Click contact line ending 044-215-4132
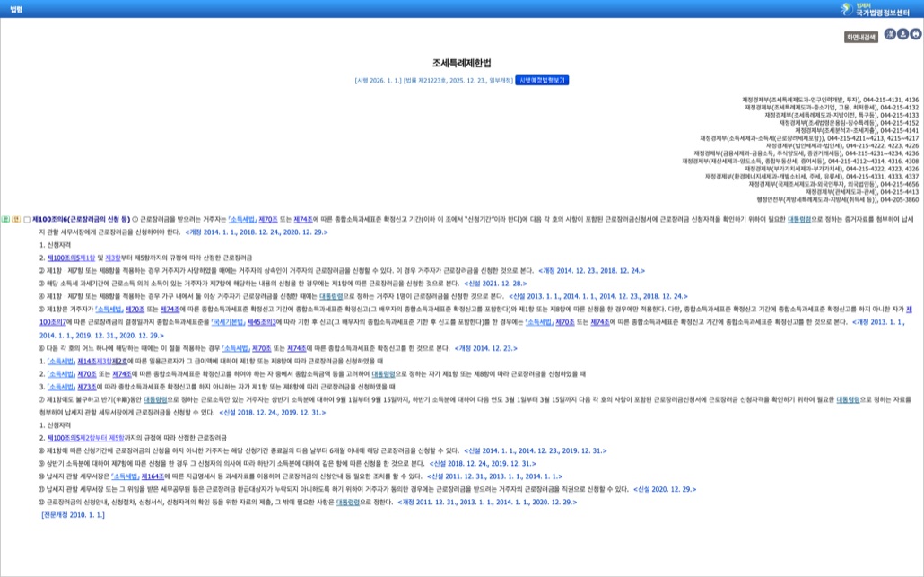The image size is (924, 577). [x=832, y=108]
